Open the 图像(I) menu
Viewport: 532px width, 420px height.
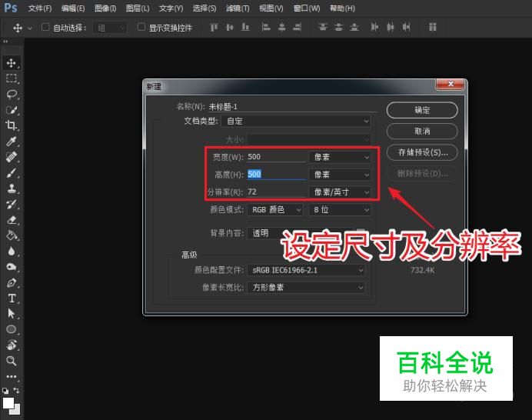pos(105,8)
